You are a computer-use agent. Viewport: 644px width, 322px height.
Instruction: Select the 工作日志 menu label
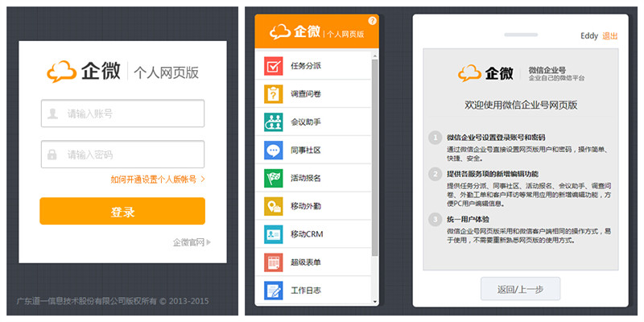pyautogui.click(x=306, y=291)
